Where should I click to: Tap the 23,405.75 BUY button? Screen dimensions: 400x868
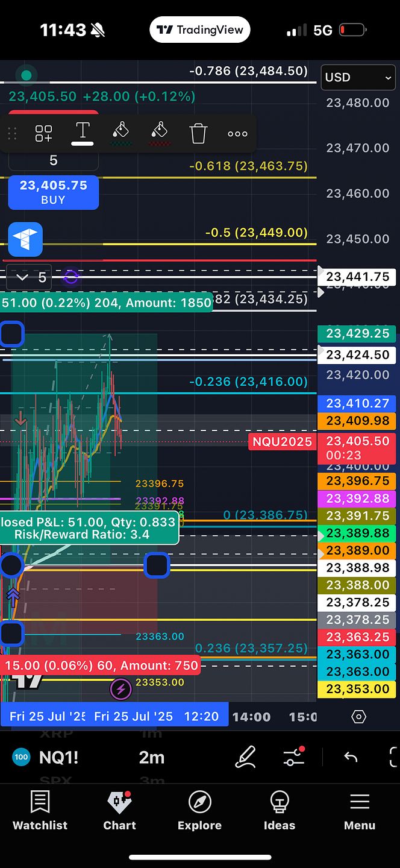[x=53, y=192]
